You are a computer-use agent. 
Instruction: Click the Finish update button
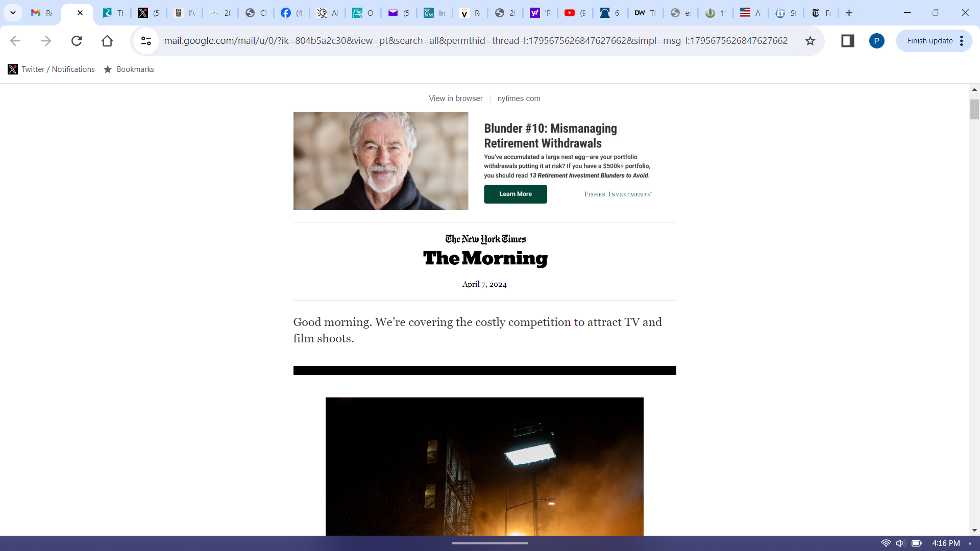click(929, 41)
